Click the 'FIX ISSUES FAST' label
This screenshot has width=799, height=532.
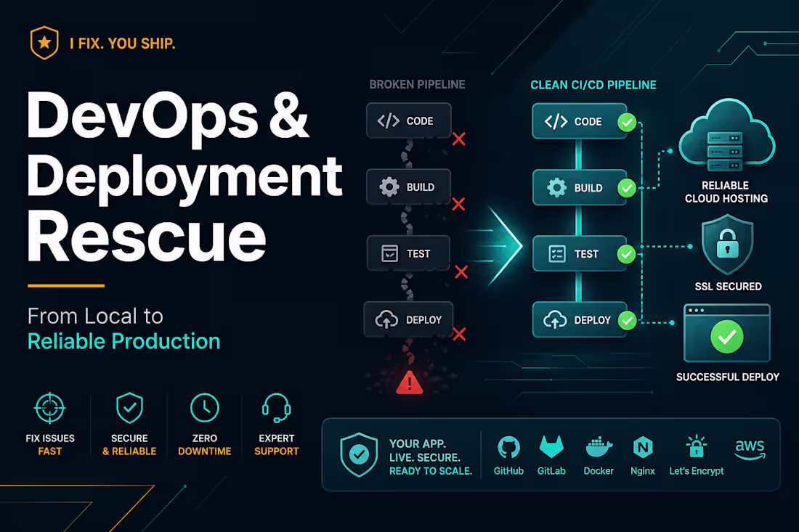pyautogui.click(x=50, y=444)
